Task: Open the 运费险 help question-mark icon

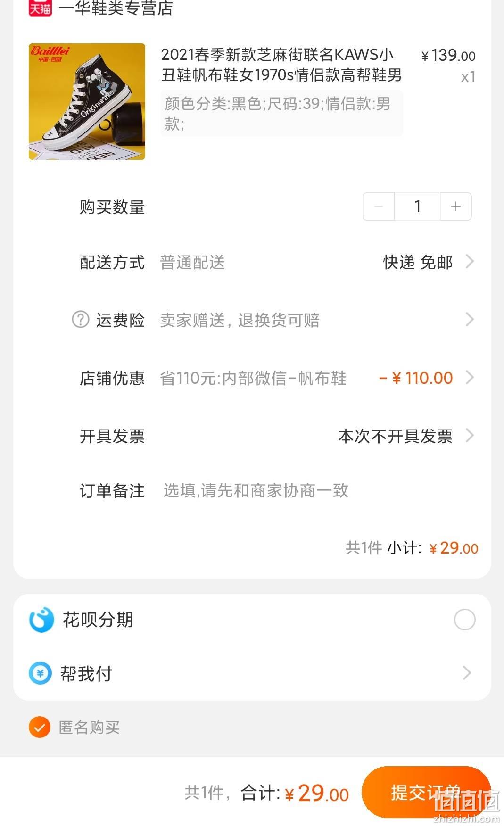Action: click(x=80, y=319)
